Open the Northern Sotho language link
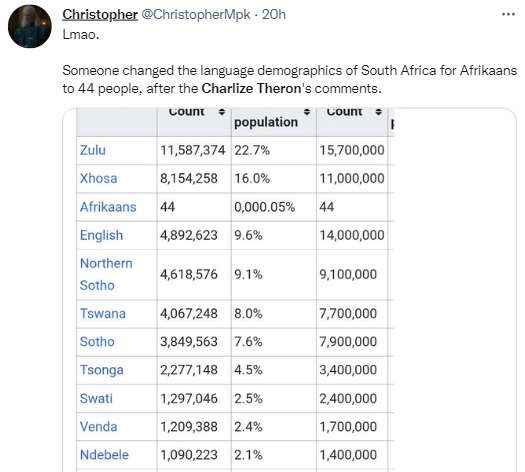The image size is (525, 472). (106, 274)
